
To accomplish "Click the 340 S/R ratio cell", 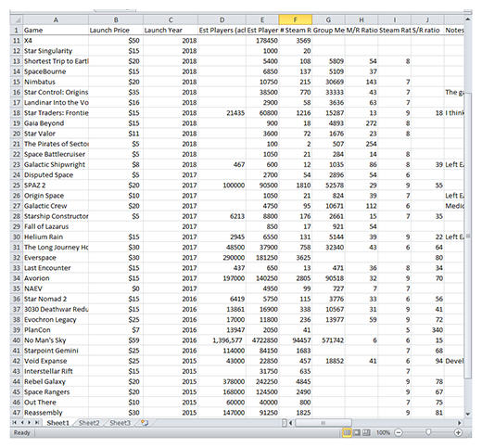I will click(427, 330).
